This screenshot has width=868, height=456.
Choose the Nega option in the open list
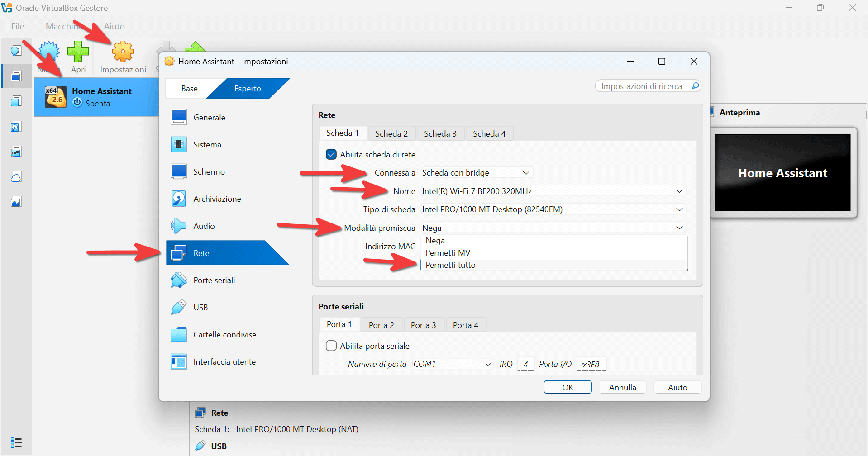click(x=554, y=241)
